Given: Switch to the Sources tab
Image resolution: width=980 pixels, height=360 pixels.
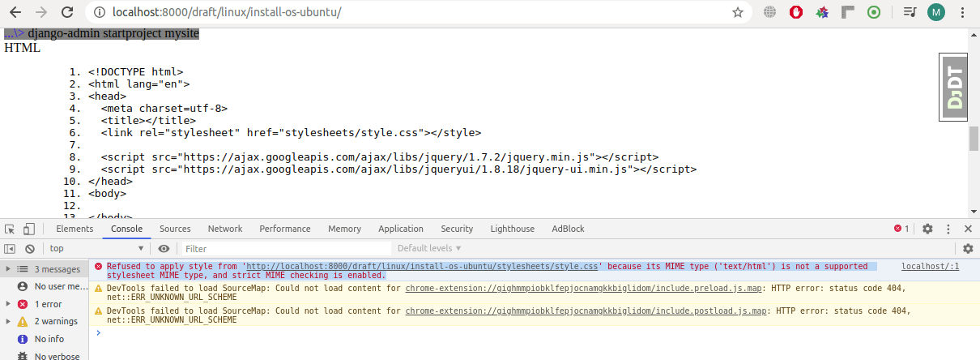Looking at the screenshot, I should (x=175, y=229).
